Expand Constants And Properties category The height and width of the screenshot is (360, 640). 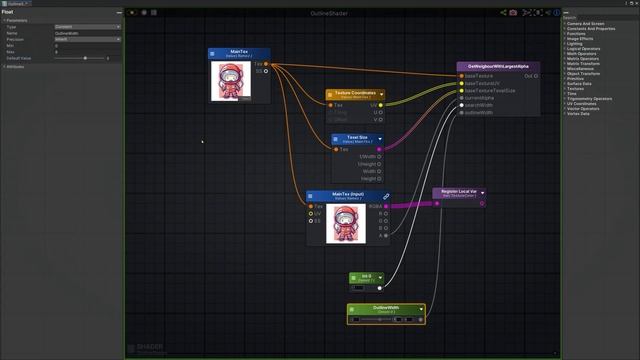[x=590, y=29]
